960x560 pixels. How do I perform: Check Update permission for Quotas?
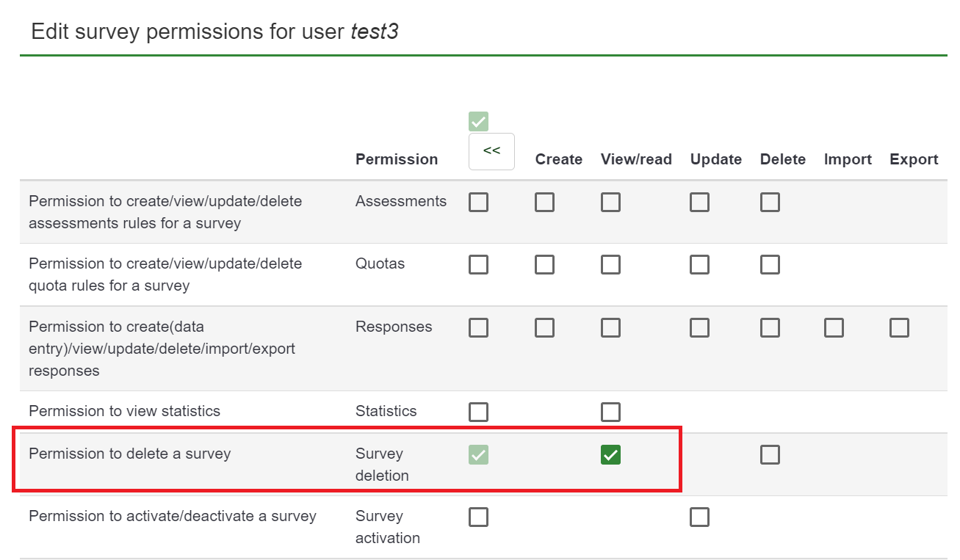[699, 264]
